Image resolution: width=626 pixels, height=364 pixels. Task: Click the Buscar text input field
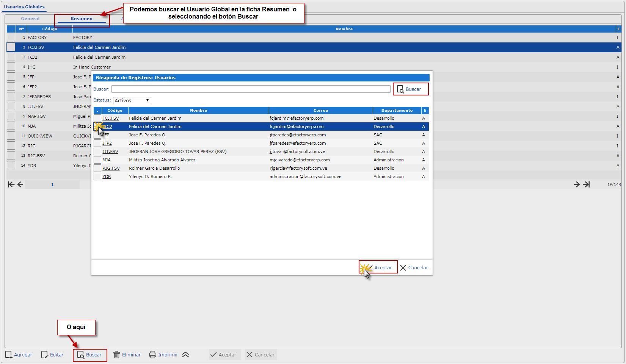[251, 89]
